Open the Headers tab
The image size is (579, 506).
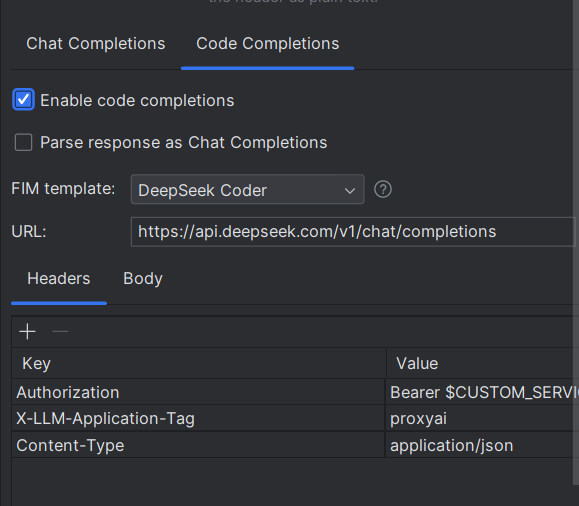[59, 279]
